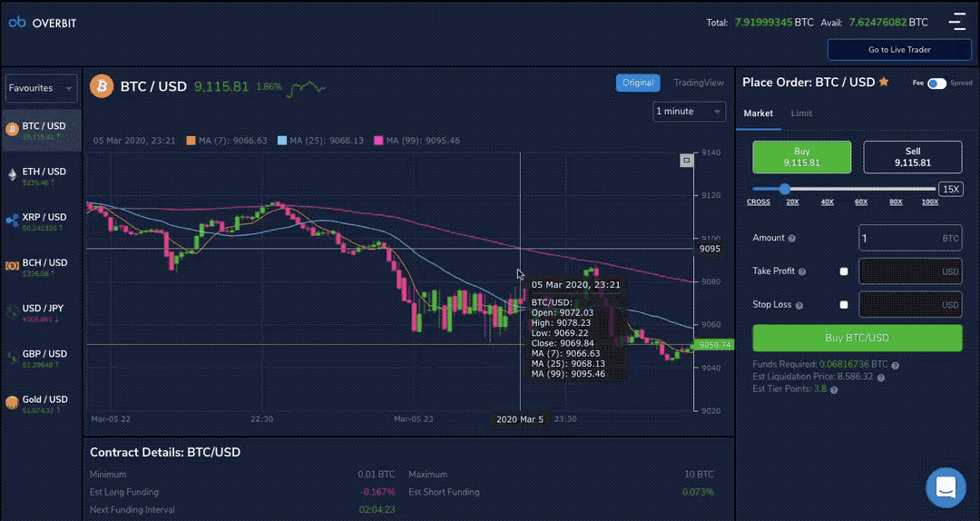
Task: Set leverage to 20X mark
Action: (792, 202)
